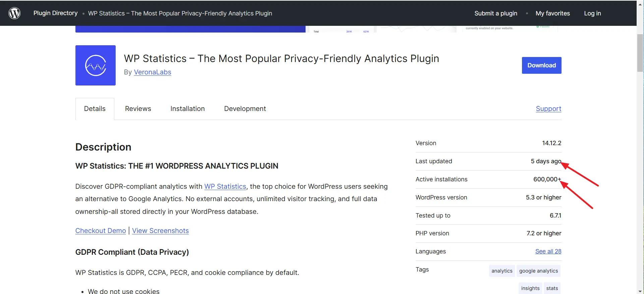Follow the WP Statistics description link
644x294 pixels.
[225, 186]
